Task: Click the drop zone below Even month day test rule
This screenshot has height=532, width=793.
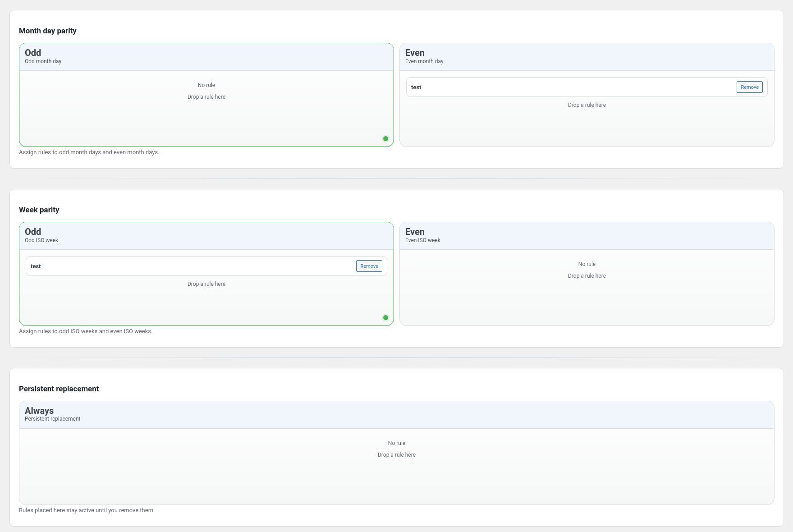Action: tap(587, 105)
